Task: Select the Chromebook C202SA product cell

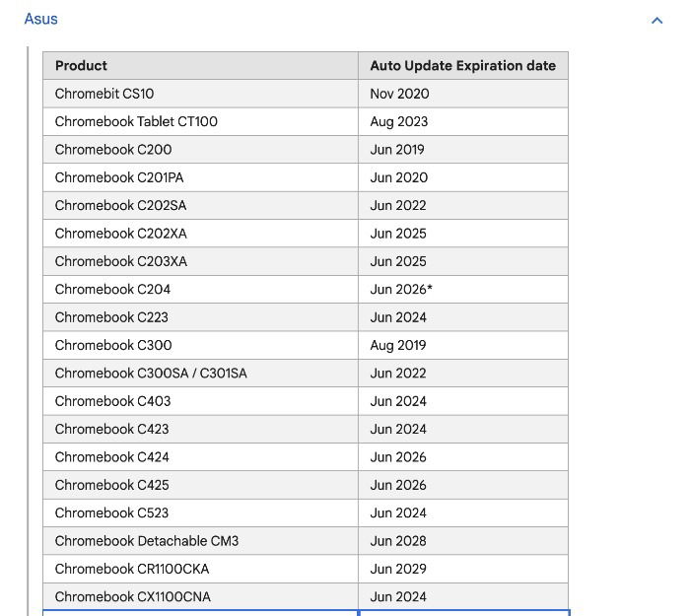Action: point(120,205)
